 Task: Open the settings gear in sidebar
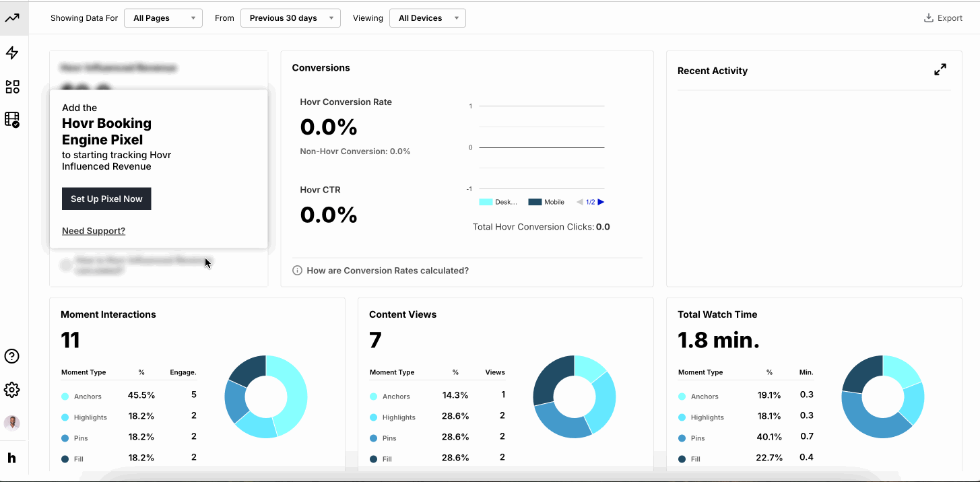coord(12,390)
